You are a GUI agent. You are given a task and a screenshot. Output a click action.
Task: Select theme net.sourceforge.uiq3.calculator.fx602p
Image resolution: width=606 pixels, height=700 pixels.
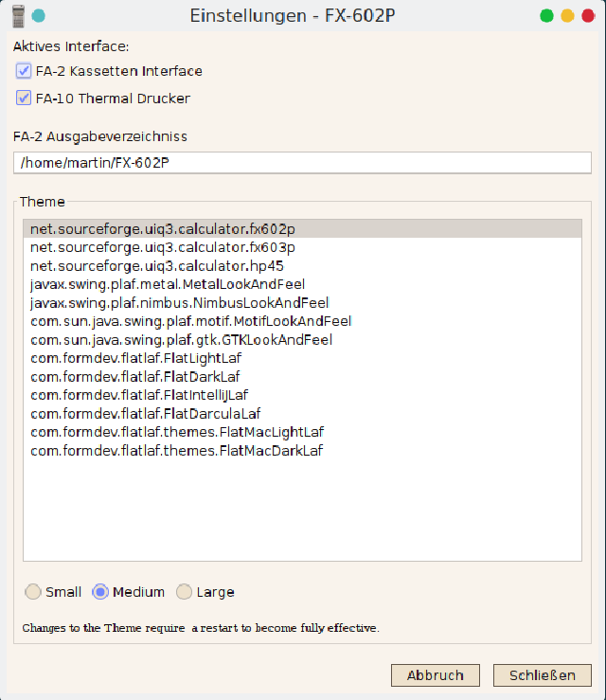point(303,229)
